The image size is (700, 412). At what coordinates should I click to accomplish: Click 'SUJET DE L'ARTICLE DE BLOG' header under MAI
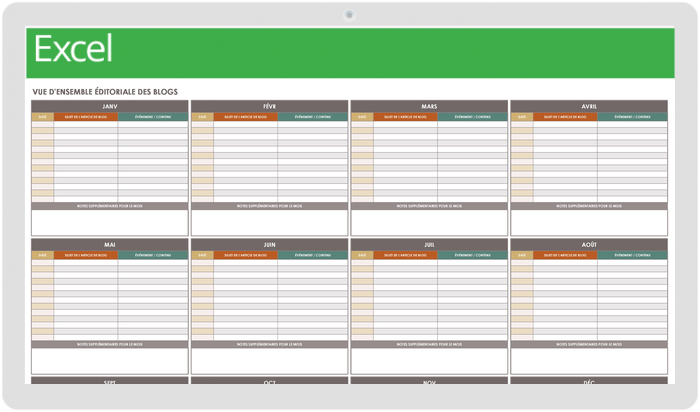(x=86, y=255)
